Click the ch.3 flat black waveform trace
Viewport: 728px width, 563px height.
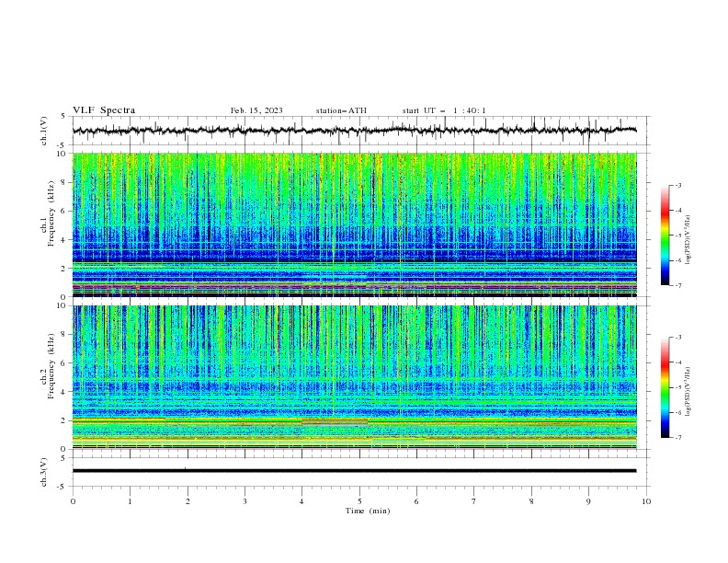(x=354, y=471)
